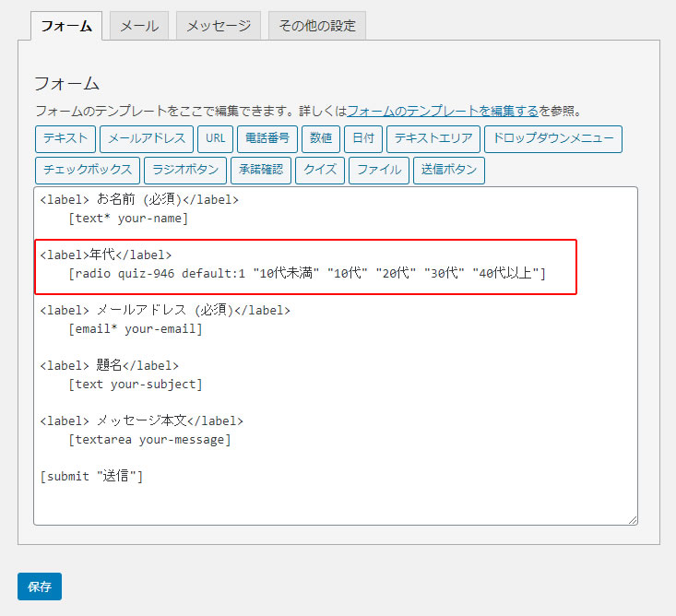Insert a チェックボックス tag
676x616 pixels.
[x=88, y=171]
